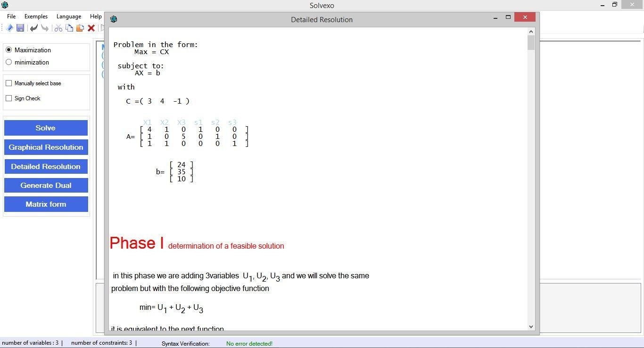Click 'determination of a feasible solution' text
Screen dimensions: 644x348
click(226, 246)
